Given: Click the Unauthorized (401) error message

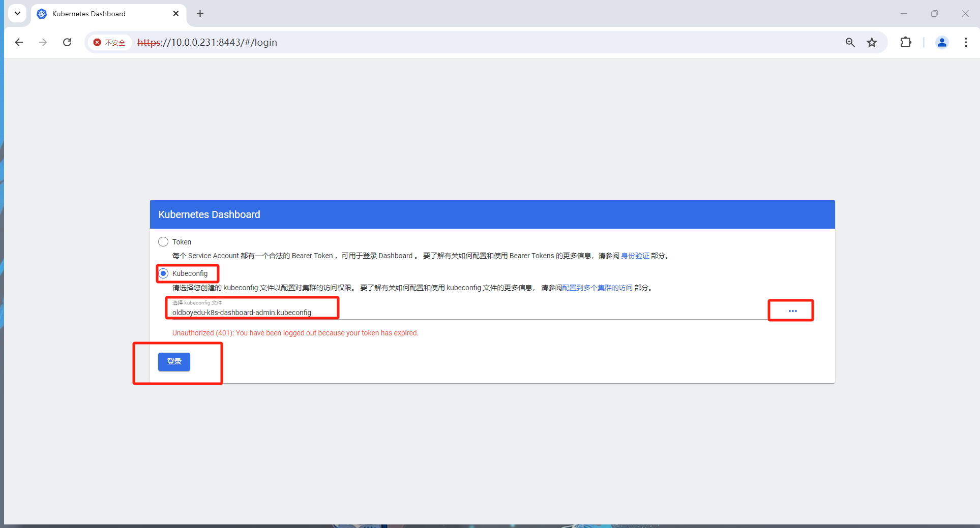Looking at the screenshot, I should click(x=295, y=333).
